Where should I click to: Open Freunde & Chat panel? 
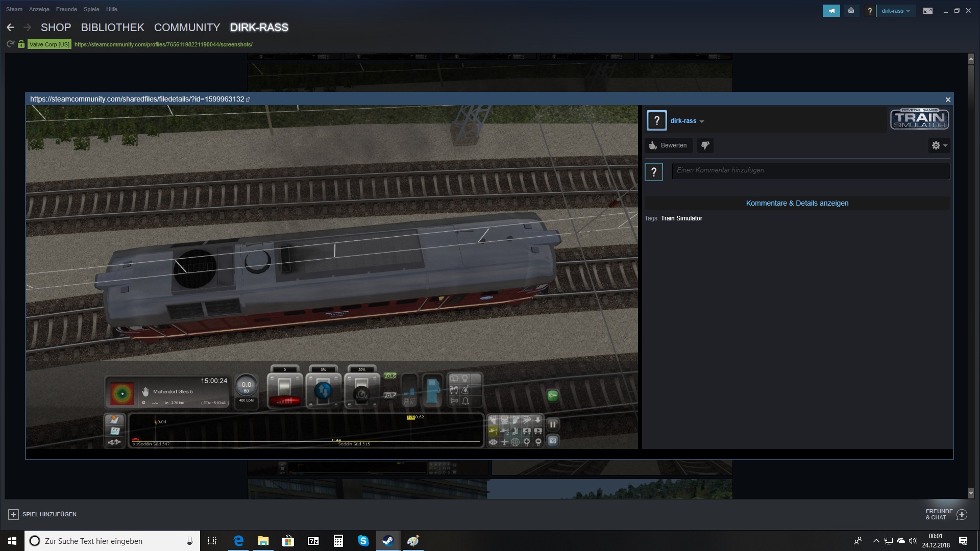click(x=946, y=514)
